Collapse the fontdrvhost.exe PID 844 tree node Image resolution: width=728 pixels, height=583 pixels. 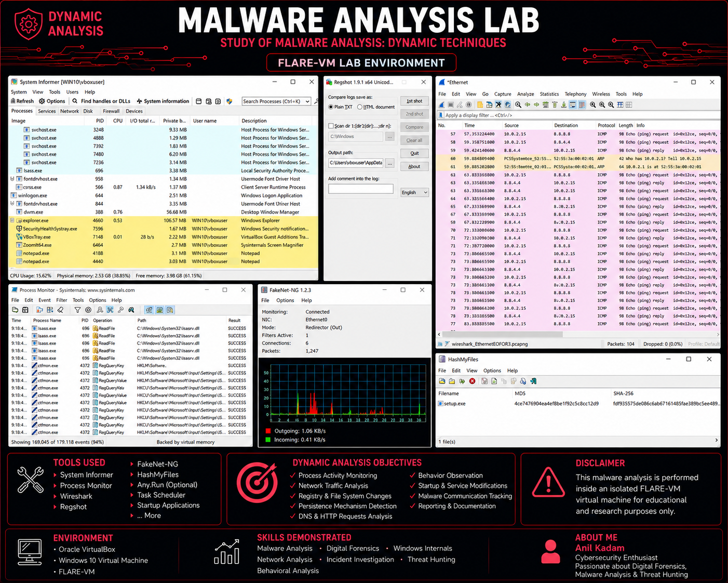pos(12,204)
